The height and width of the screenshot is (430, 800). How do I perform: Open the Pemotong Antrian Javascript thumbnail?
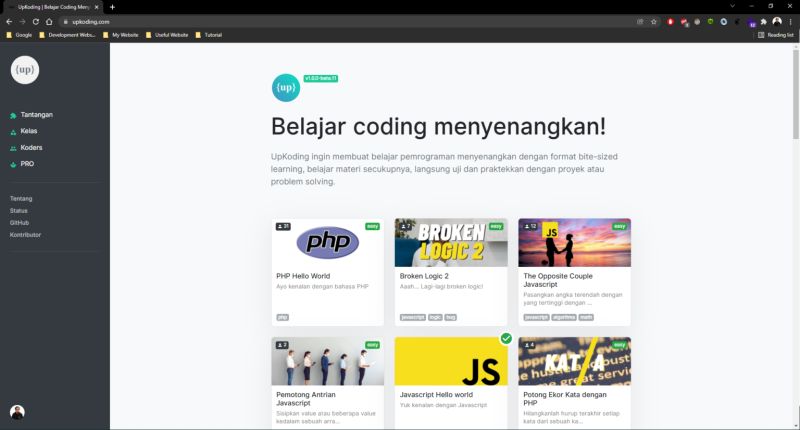pyautogui.click(x=328, y=361)
